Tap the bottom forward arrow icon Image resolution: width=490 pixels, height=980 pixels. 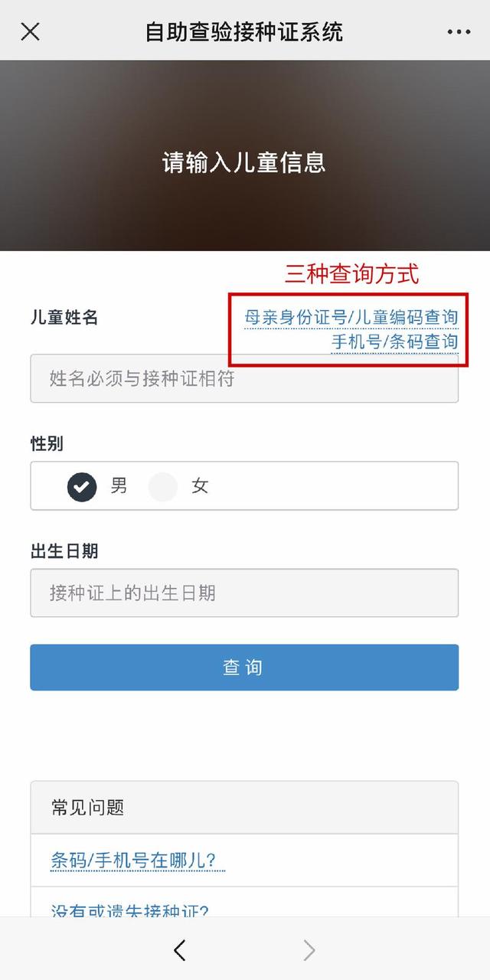309,950
